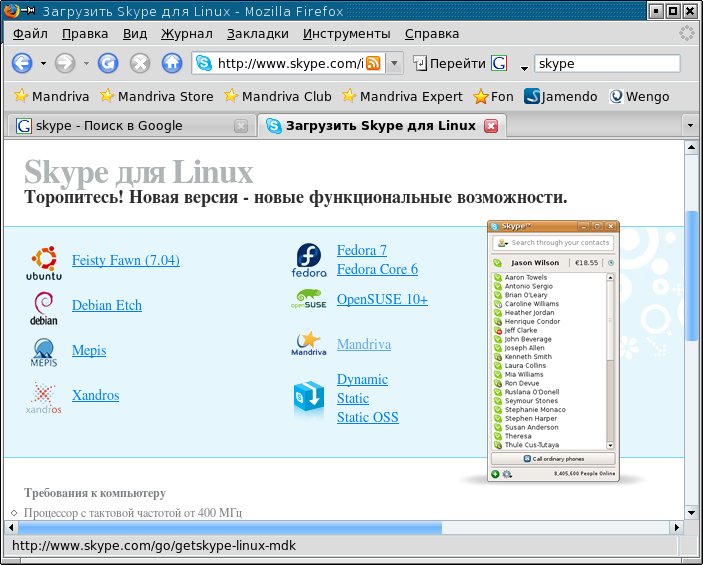Click the Static OSS link
This screenshot has height=565, width=703.
click(368, 417)
